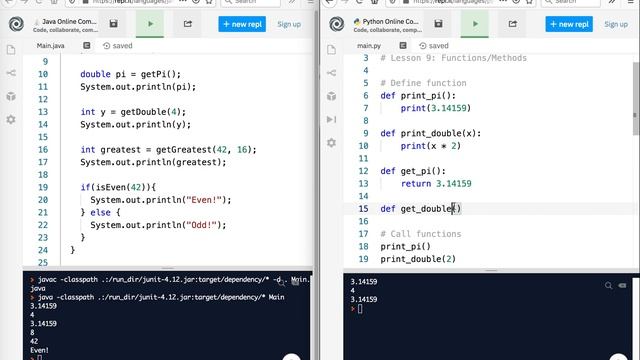Click the println("Odd!") line in Java
The height and width of the screenshot is (360, 640).
(158, 225)
